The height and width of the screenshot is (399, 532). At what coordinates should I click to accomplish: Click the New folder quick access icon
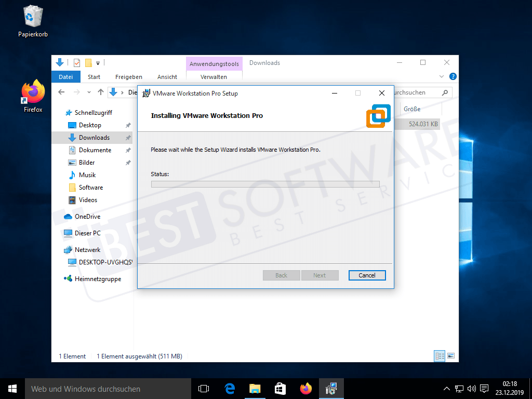pyautogui.click(x=88, y=63)
